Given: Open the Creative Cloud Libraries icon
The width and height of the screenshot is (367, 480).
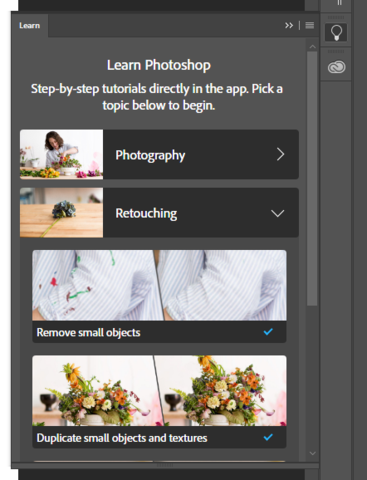Looking at the screenshot, I should coord(336,67).
